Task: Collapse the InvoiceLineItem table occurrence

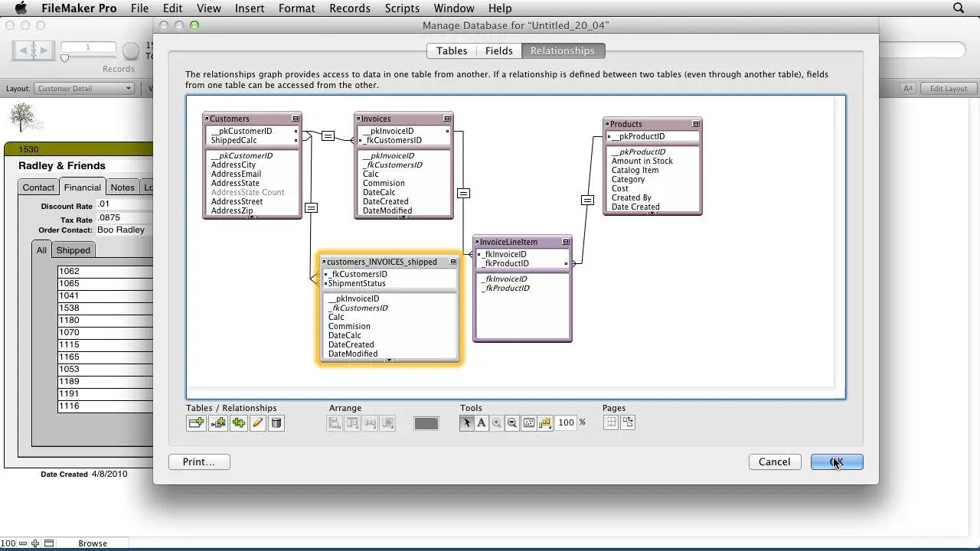Action: 566,242
